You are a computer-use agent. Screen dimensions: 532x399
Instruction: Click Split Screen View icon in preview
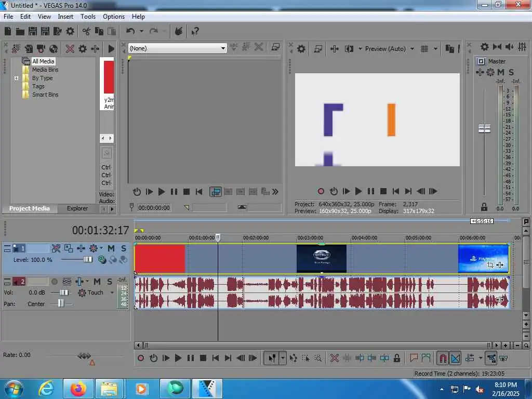[x=349, y=49]
